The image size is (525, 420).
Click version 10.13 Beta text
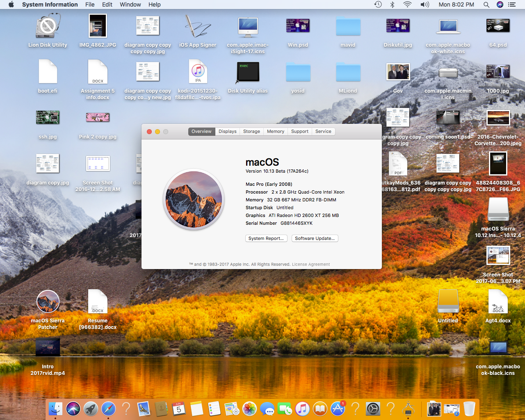(277, 171)
